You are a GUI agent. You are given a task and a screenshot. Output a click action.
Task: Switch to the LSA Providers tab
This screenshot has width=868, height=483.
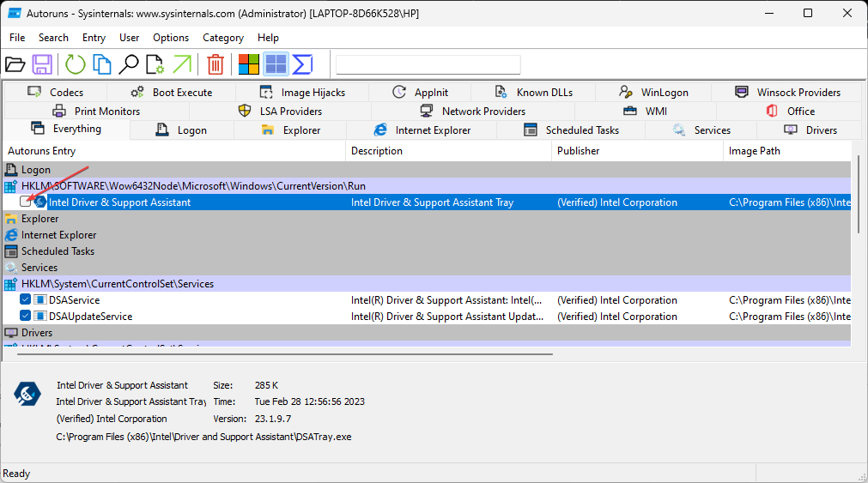coord(280,112)
